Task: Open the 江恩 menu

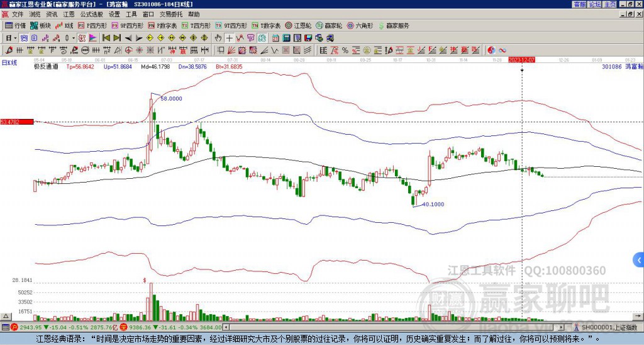Action: click(69, 14)
